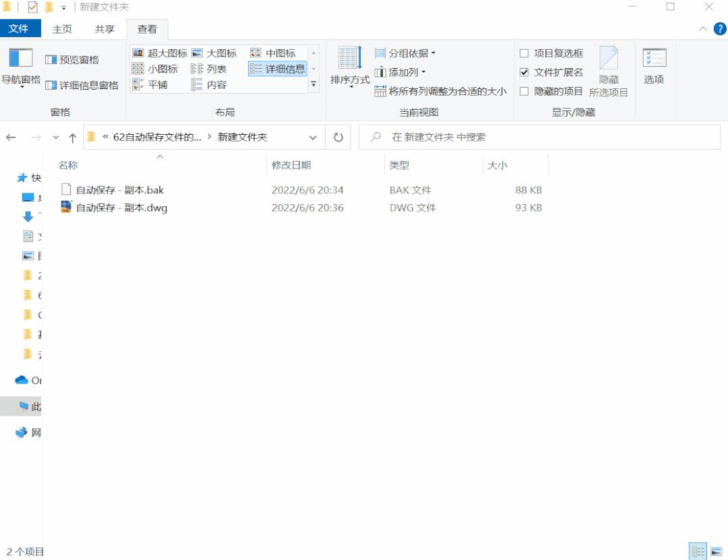Select 平铺 (tiles) layout

click(x=153, y=84)
